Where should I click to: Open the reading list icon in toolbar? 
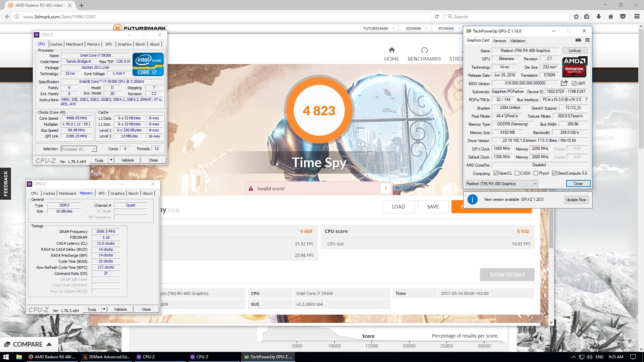click(x=587, y=16)
